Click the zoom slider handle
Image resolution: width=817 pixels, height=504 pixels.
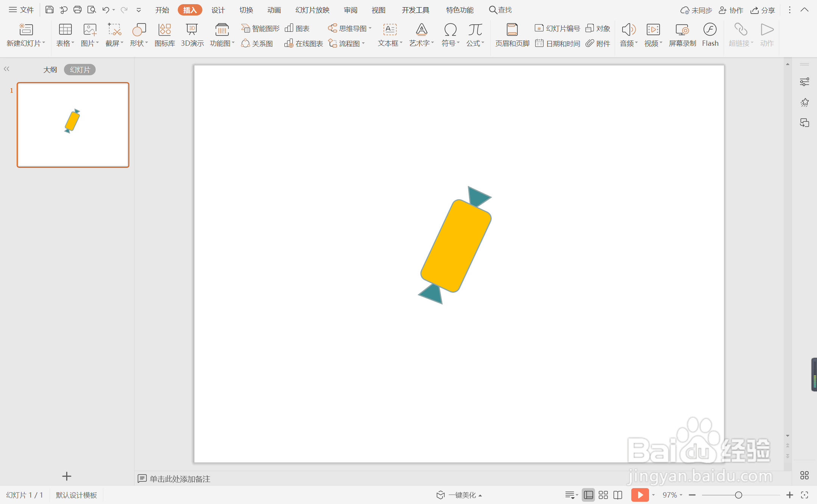738,495
